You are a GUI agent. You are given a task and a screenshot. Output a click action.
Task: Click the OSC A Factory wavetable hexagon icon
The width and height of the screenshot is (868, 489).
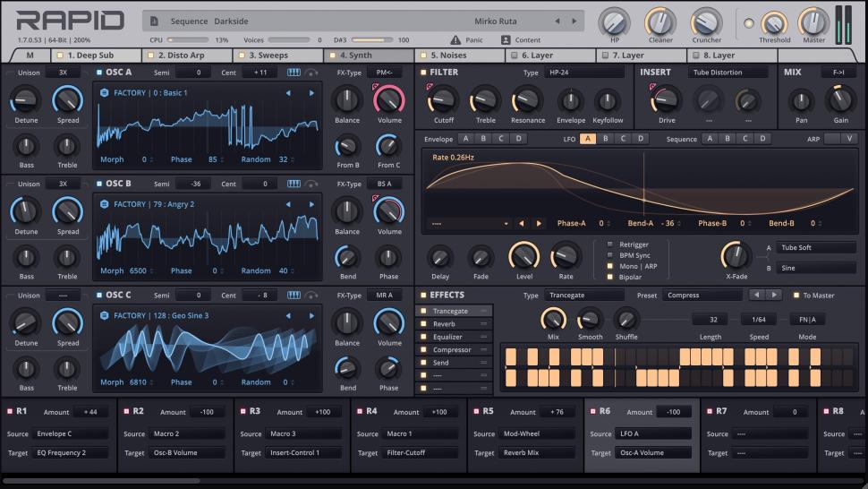105,92
